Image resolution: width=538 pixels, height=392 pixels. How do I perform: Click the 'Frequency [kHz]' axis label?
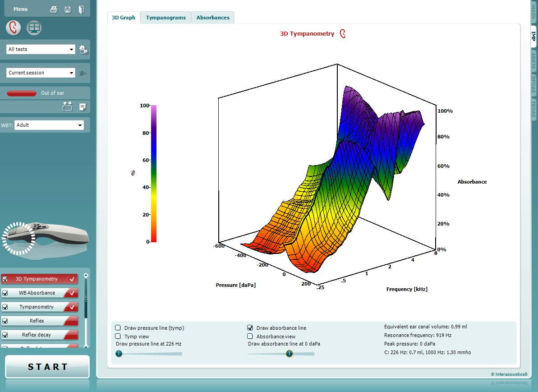[407, 289]
